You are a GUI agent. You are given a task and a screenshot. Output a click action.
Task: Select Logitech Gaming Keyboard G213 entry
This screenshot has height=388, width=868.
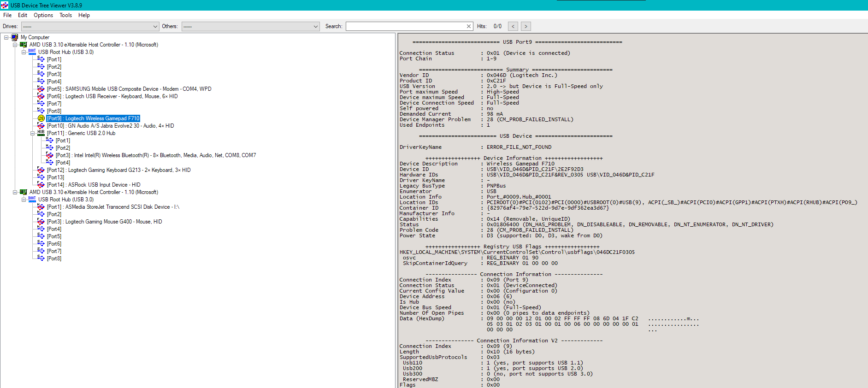tap(118, 170)
